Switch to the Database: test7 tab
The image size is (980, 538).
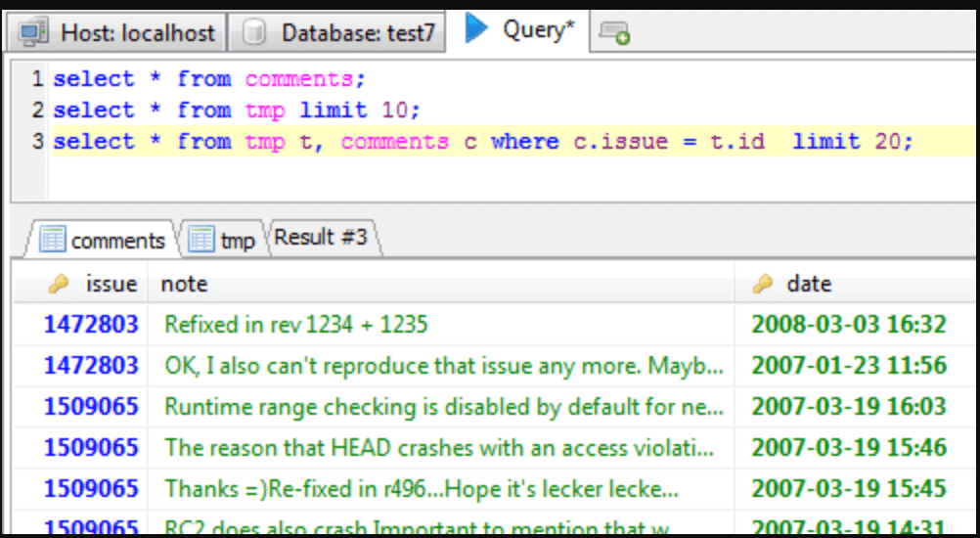coord(336,32)
